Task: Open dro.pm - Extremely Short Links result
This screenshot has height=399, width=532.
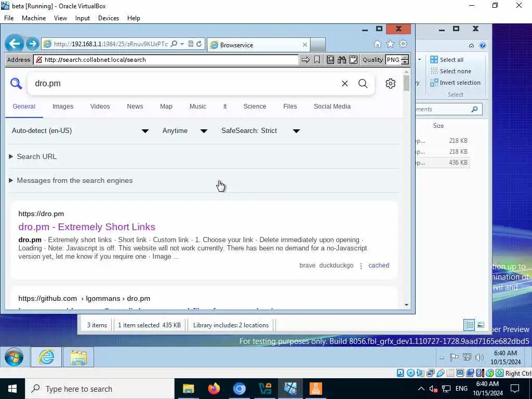Action: pos(87,227)
